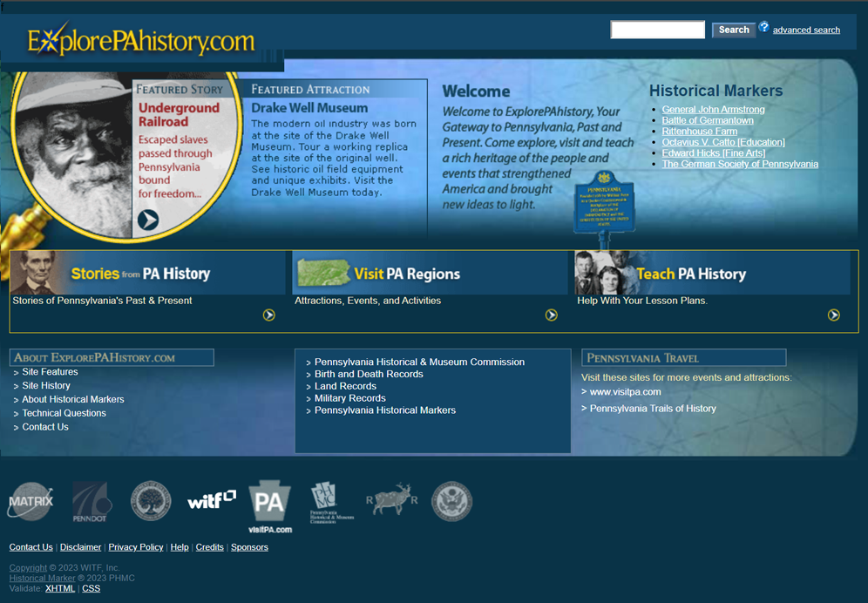Open the Military Records link
The height and width of the screenshot is (603, 868).
[349, 399]
